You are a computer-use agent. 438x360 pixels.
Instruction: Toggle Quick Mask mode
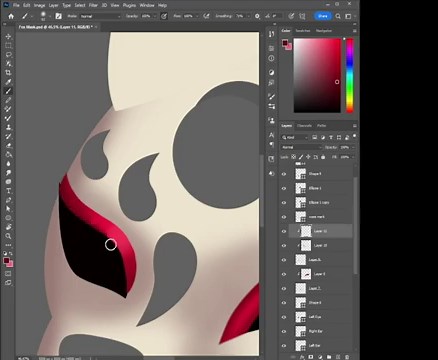(9, 274)
